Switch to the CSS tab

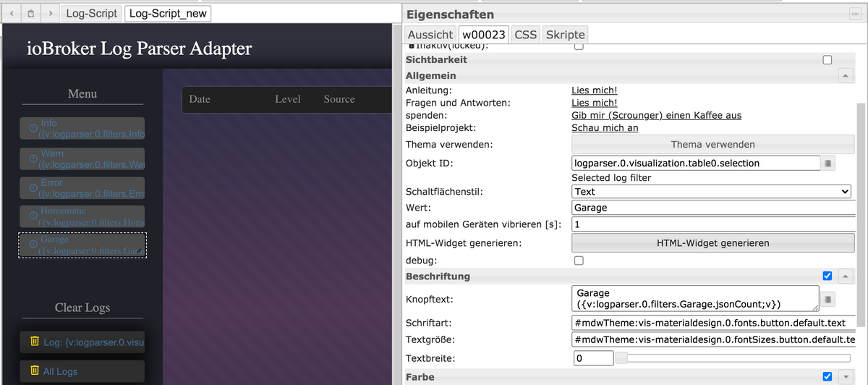click(526, 34)
